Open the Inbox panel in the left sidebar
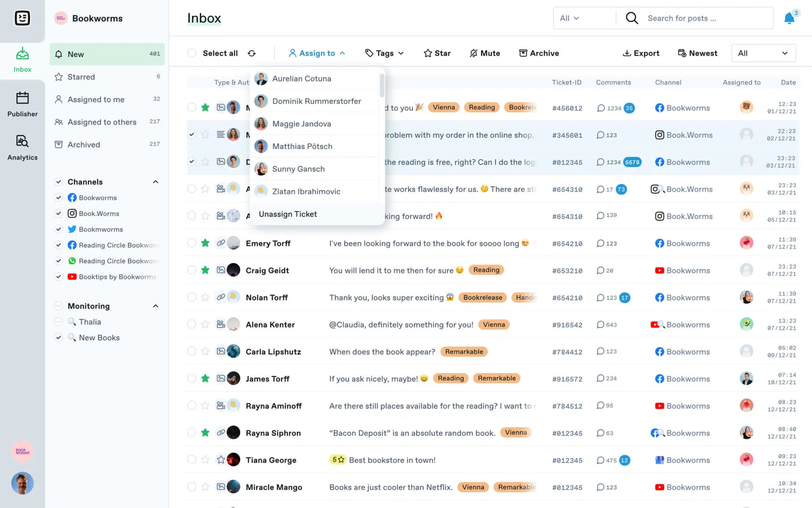Screen dimensions: 812x508 tap(22, 59)
